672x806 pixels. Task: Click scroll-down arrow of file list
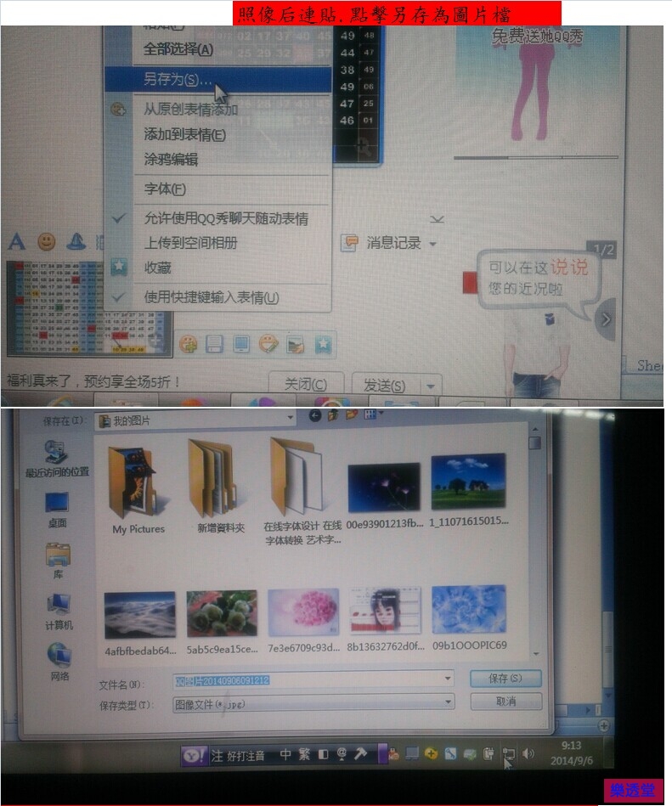click(536, 654)
